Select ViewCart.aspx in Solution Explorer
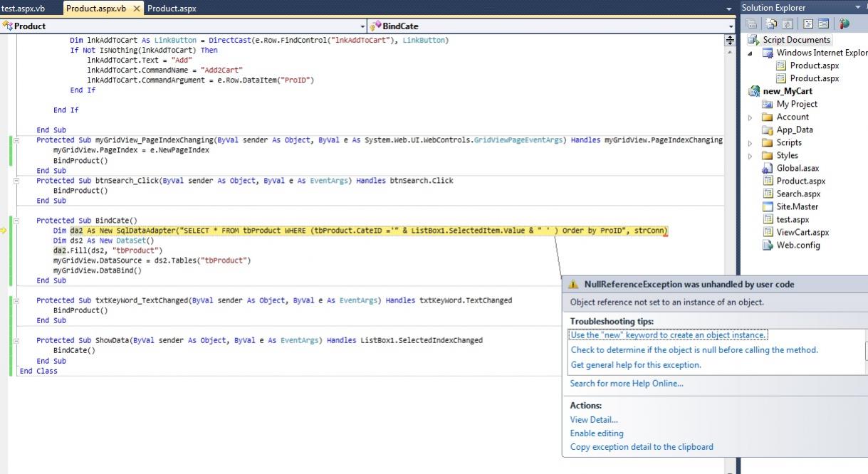The width and height of the screenshot is (868, 474). point(802,233)
